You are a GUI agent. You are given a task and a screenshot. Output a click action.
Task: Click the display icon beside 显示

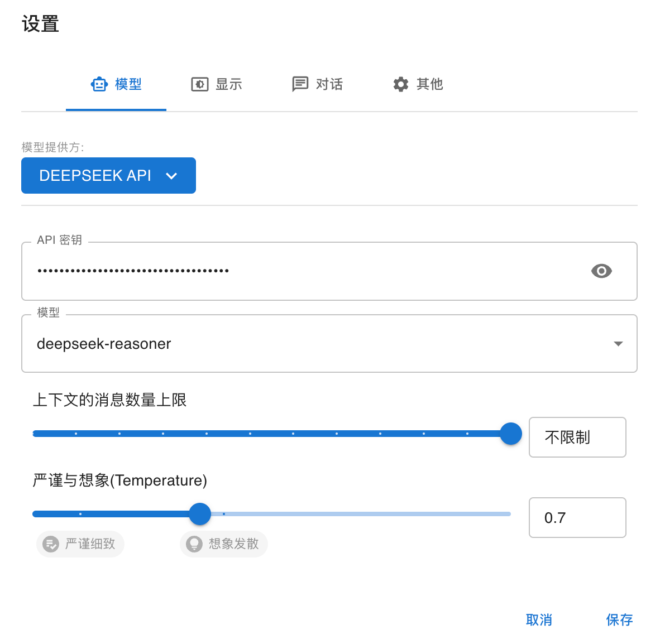(200, 84)
